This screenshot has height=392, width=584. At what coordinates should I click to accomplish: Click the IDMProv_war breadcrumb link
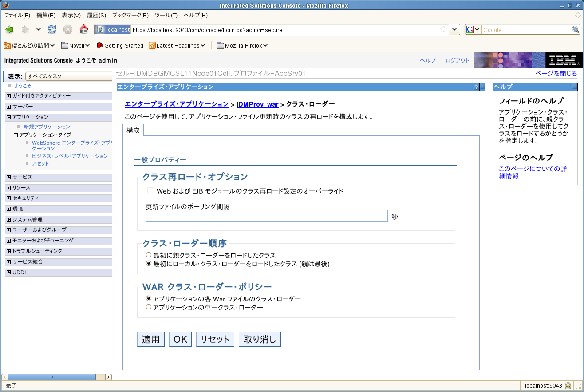257,104
